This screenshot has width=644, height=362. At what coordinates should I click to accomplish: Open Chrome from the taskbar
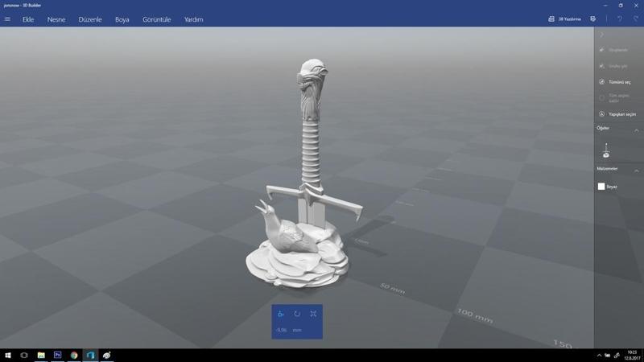point(74,356)
